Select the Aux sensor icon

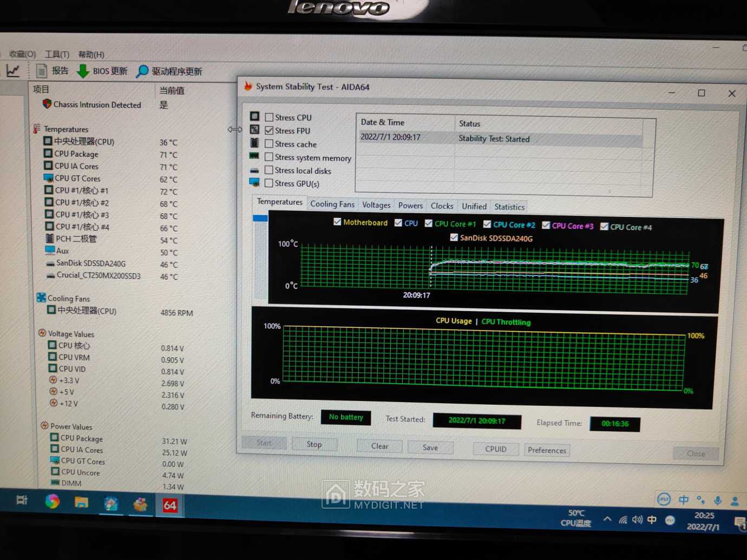coord(50,251)
